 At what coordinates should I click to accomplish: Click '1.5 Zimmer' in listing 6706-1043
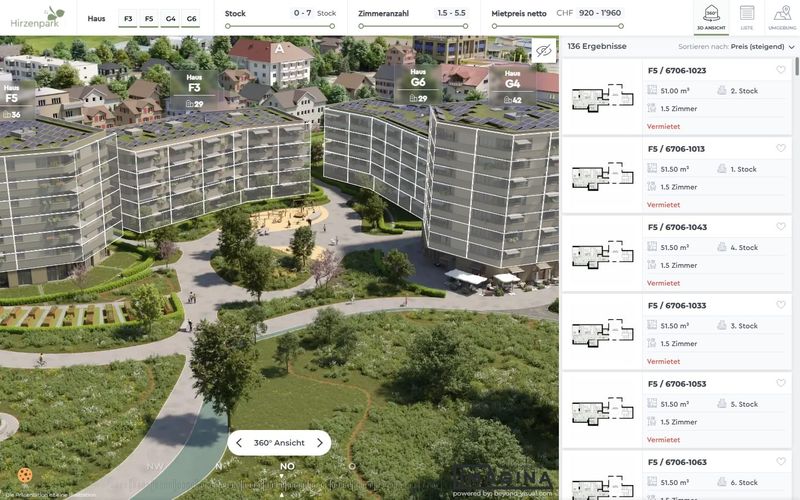pyautogui.click(x=679, y=265)
